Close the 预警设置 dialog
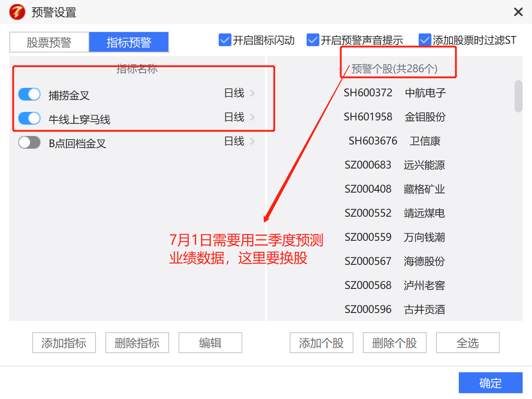The image size is (532, 399). pyautogui.click(x=518, y=12)
